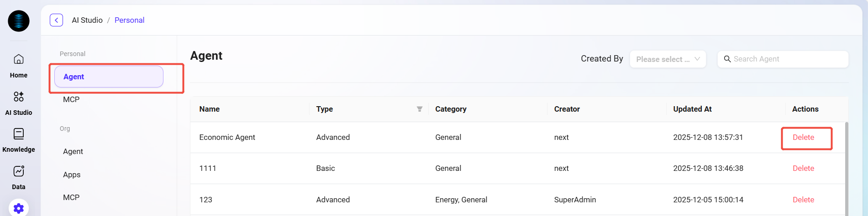The height and width of the screenshot is (216, 868).
Task: Click the AI Studio breadcrumb link
Action: click(87, 20)
